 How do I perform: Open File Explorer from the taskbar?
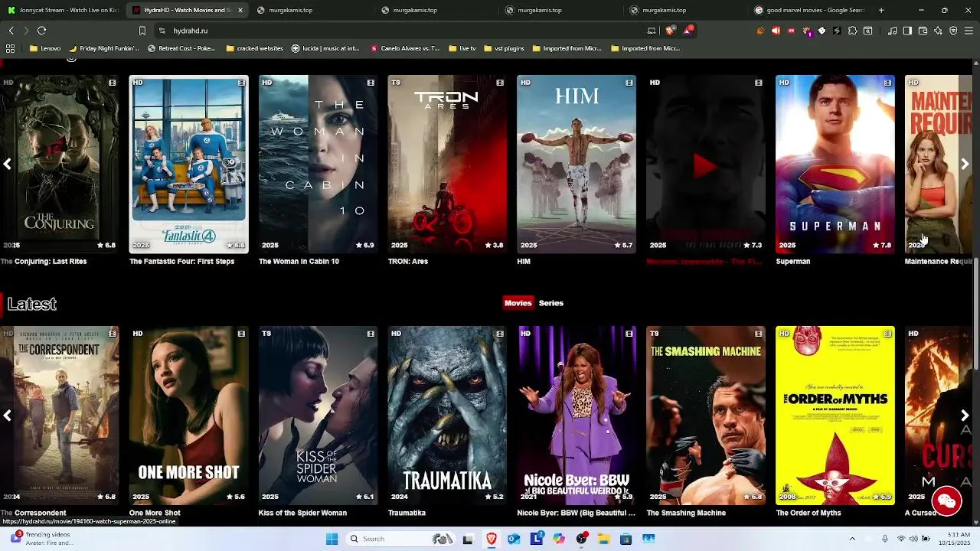[603, 539]
